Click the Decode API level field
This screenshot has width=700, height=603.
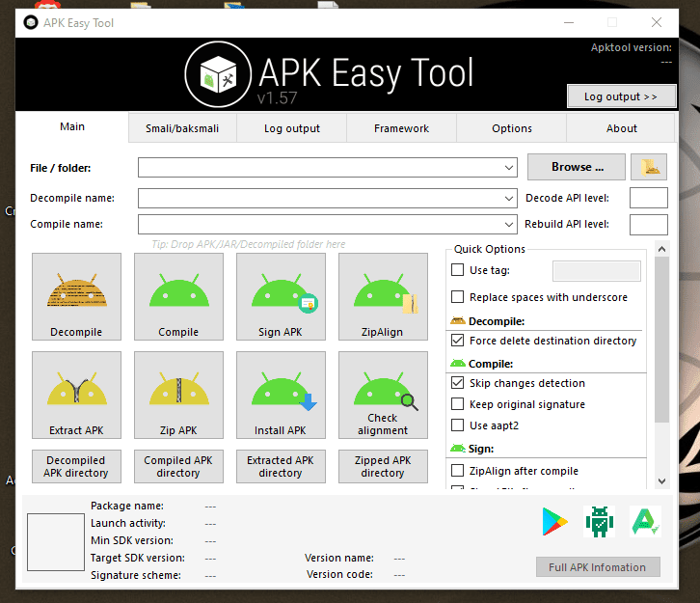[649, 198]
